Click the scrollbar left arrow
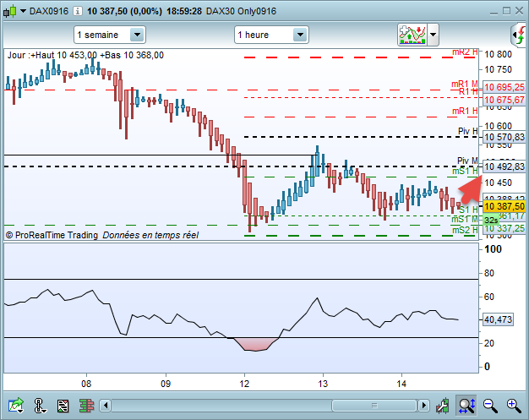The height and width of the screenshot is (420, 529). click(106, 405)
